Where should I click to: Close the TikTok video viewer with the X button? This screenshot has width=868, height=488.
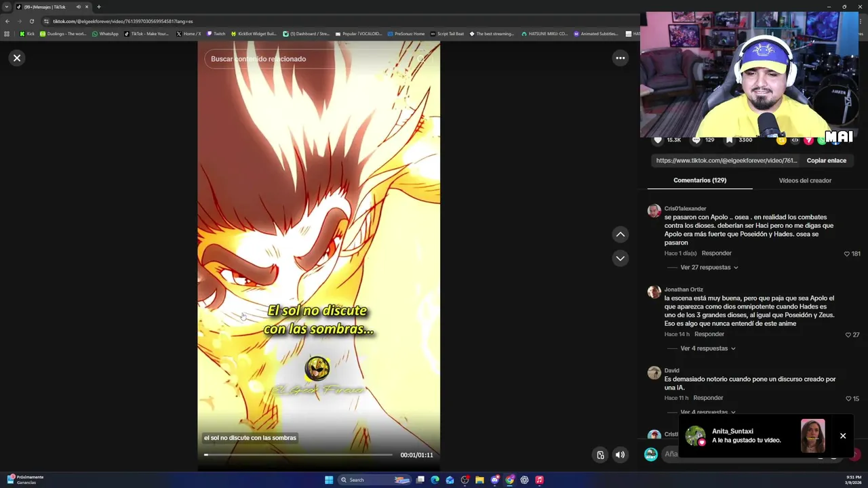point(17,58)
